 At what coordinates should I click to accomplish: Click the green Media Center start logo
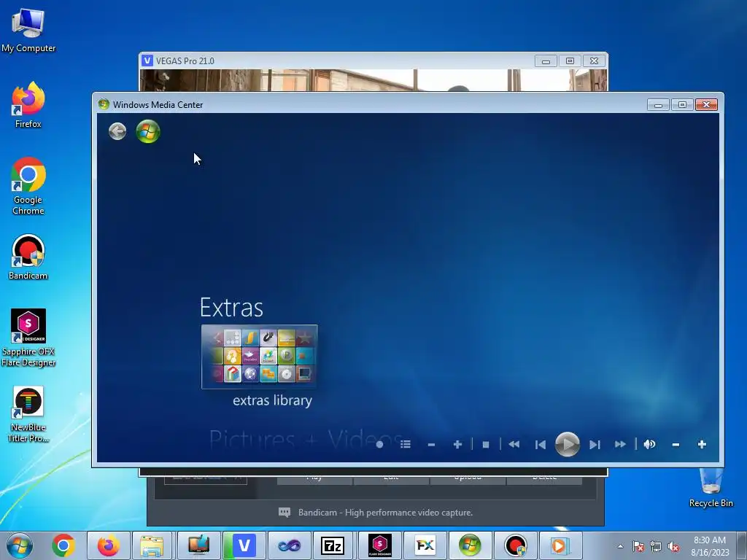point(147,131)
